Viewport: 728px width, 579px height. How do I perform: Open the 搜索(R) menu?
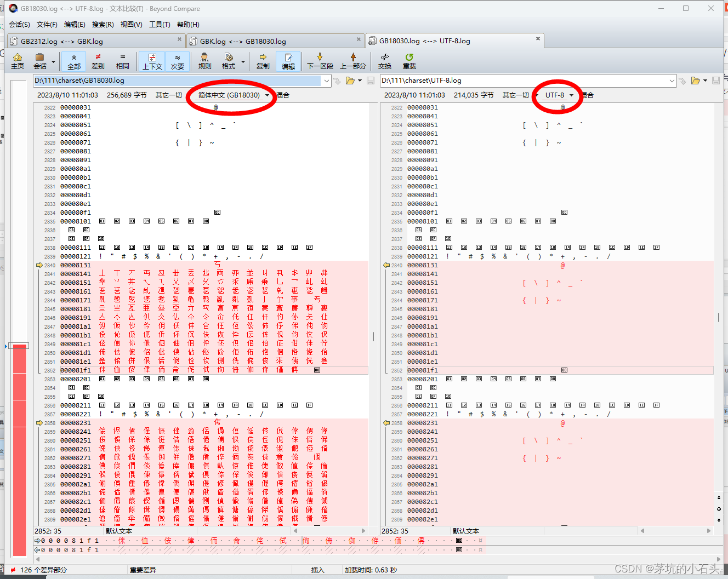(x=103, y=24)
